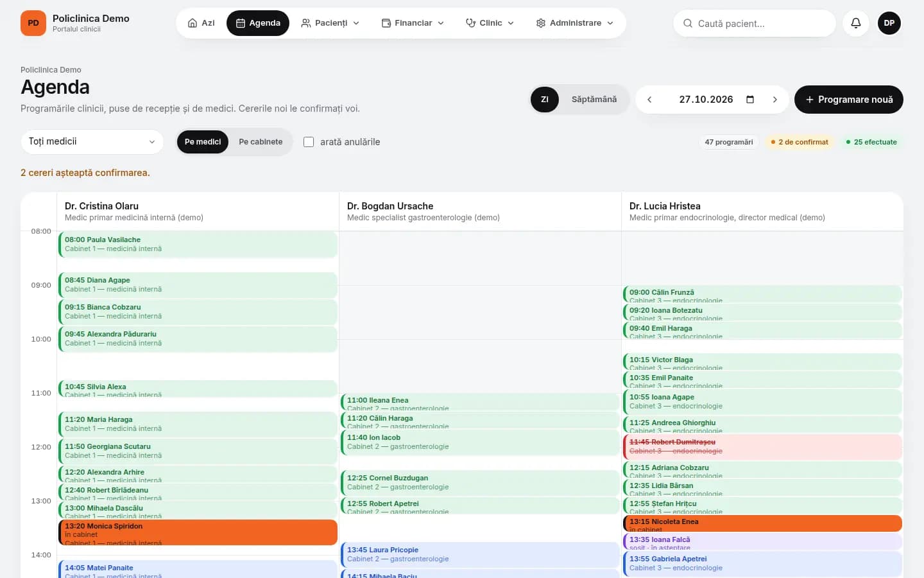This screenshot has width=924, height=578.
Task: Open the Agenda tab
Action: [258, 23]
